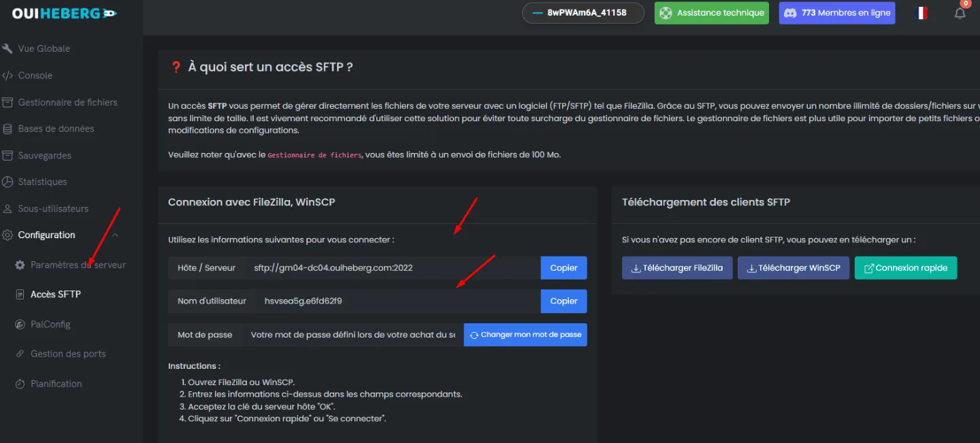Image resolution: width=980 pixels, height=443 pixels.
Task: Click the notification bell icon
Action: point(960,13)
